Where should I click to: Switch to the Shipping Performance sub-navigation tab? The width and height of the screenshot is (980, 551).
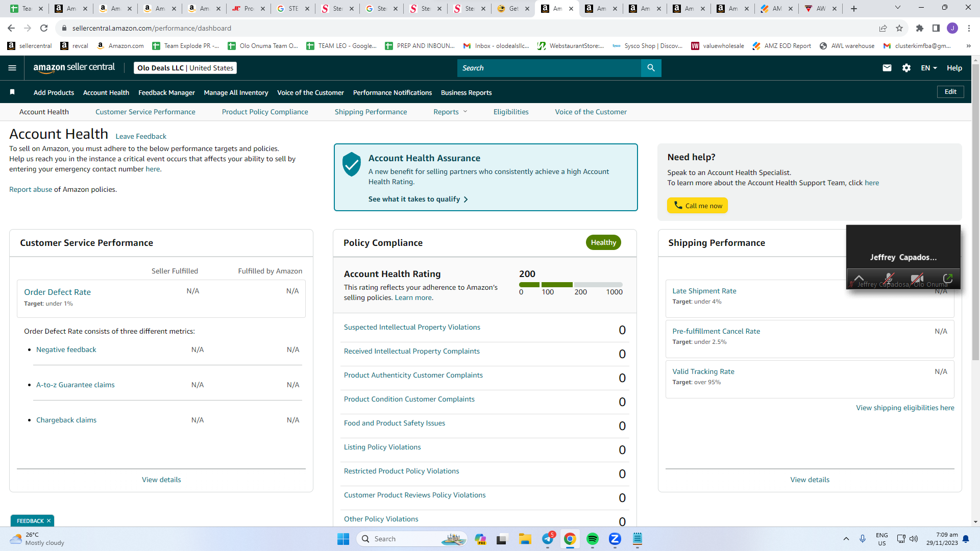371,112
